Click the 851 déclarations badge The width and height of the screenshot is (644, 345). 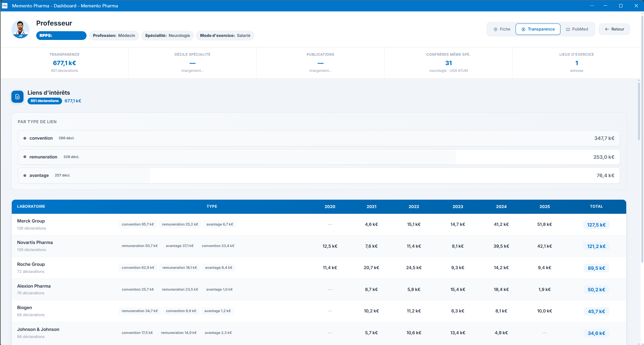click(45, 101)
